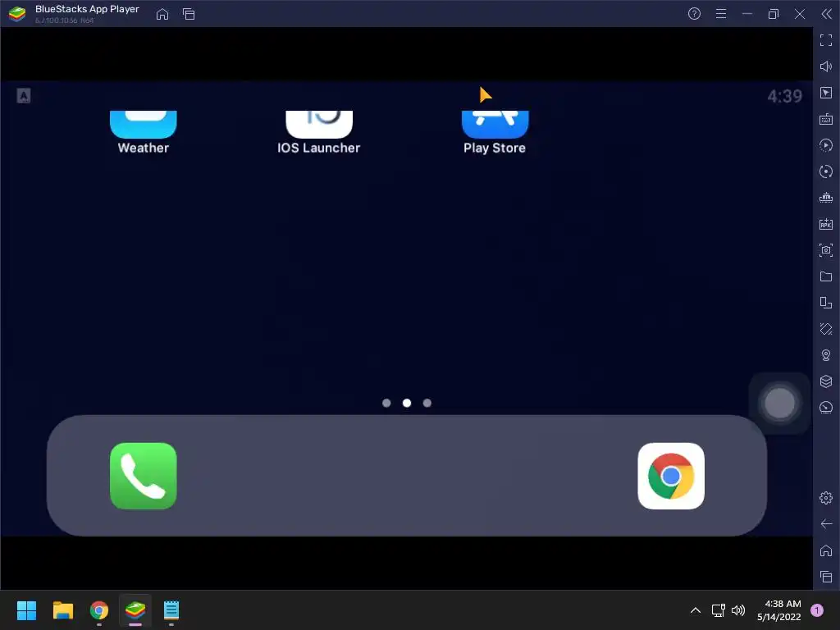Click the Android back arrow in sidebar
The width and height of the screenshot is (840, 630).
(826, 524)
